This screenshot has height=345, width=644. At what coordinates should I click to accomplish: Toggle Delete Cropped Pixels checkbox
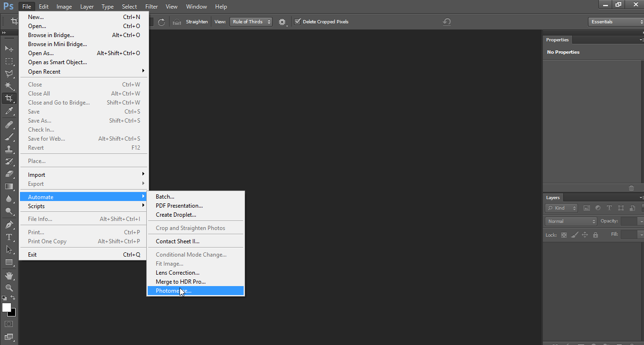click(298, 22)
